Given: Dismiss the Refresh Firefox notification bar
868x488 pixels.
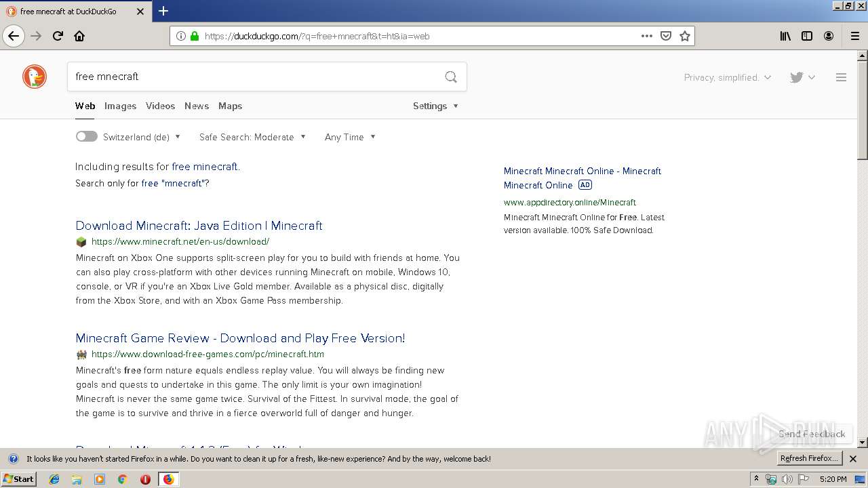Looking at the screenshot, I should (853, 459).
